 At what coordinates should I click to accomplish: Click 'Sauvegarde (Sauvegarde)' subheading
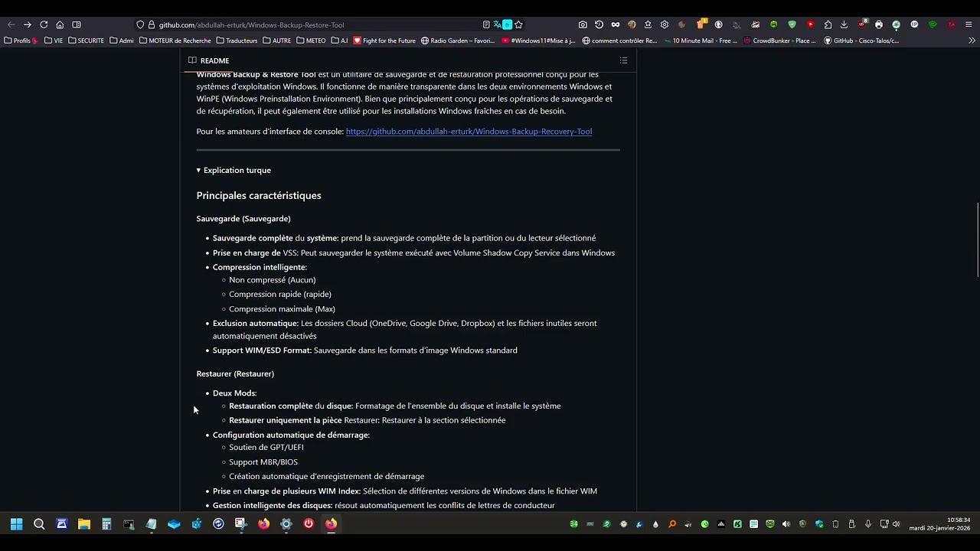coord(243,219)
